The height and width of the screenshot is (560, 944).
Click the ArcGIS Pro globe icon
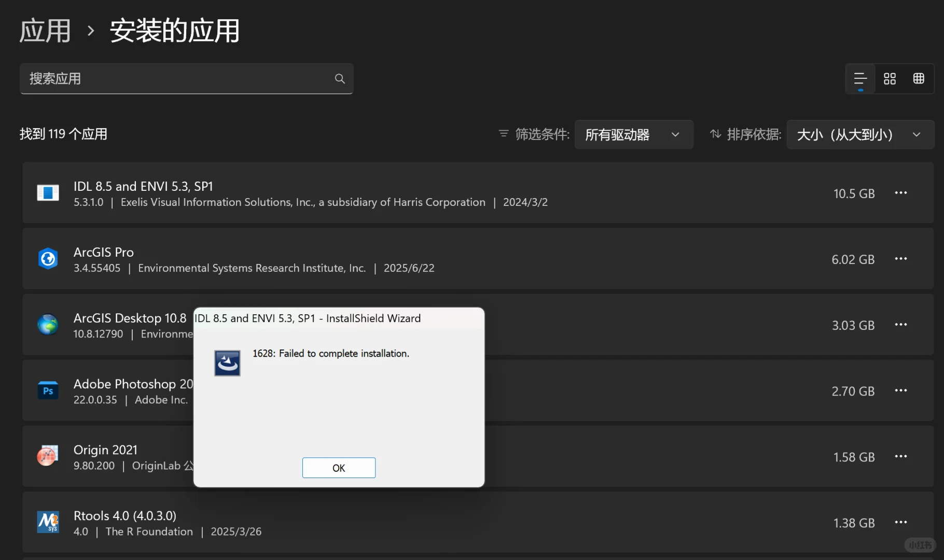pyautogui.click(x=48, y=259)
